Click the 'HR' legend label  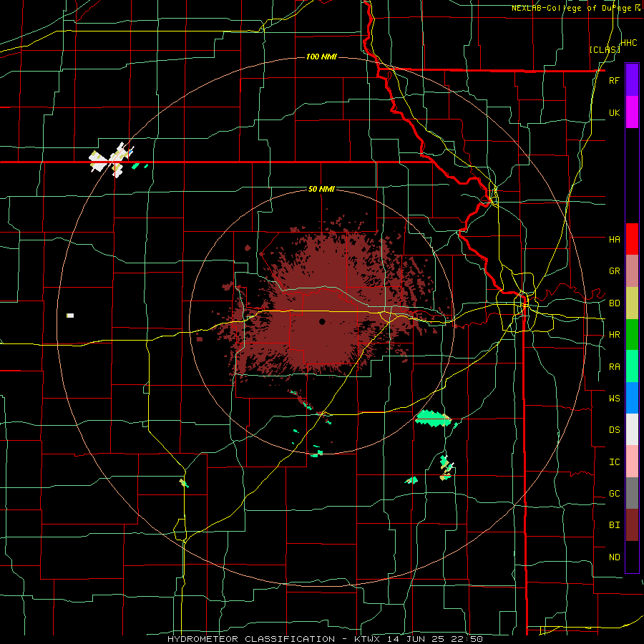(614, 335)
